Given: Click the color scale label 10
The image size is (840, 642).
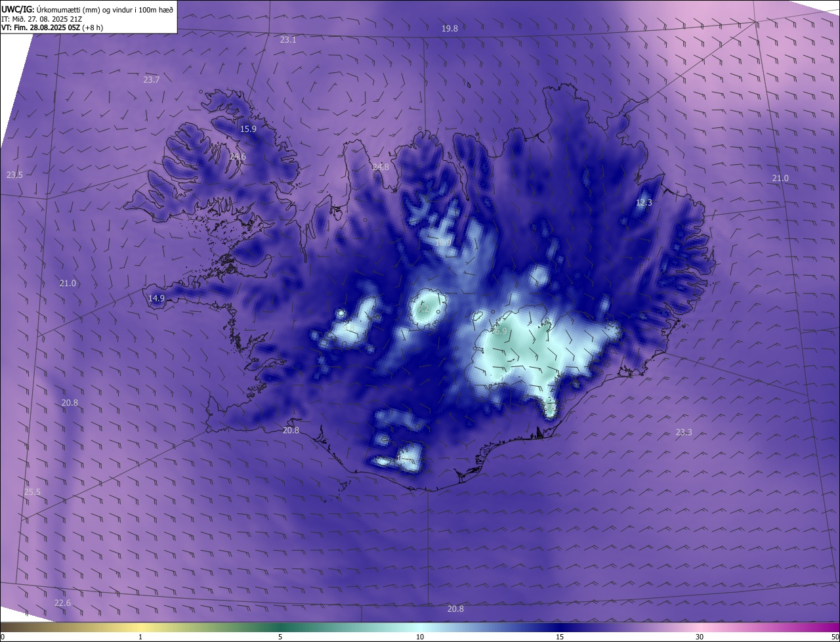Looking at the screenshot, I should (420, 637).
